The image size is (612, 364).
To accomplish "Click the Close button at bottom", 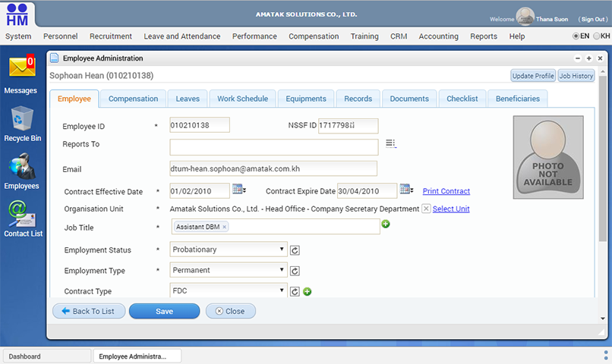I will click(231, 311).
